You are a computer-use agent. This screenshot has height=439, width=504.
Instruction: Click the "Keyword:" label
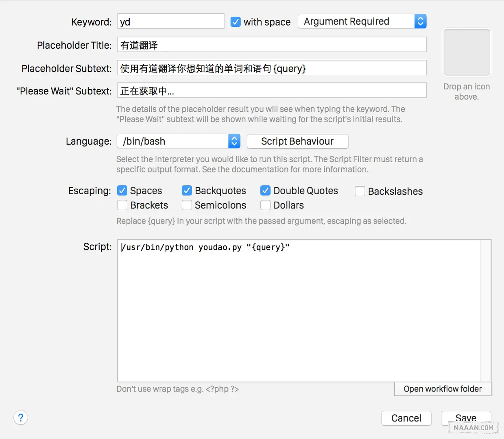(92, 22)
